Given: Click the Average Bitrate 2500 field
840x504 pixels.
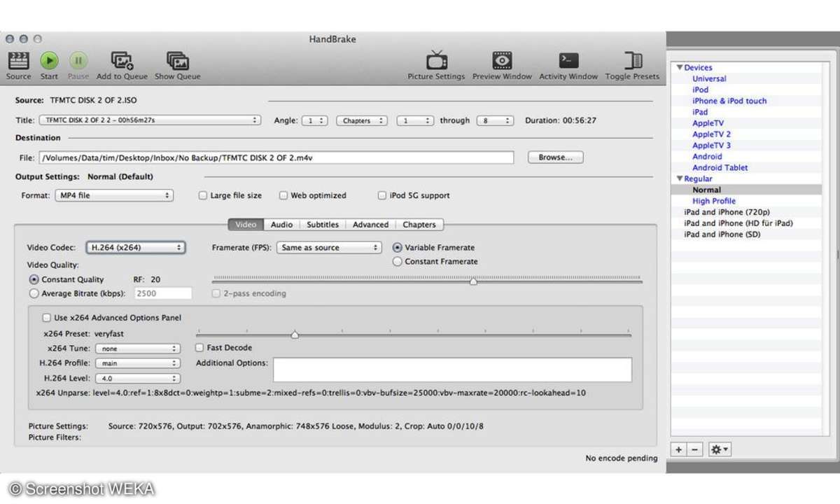Looking at the screenshot, I should point(163,294).
